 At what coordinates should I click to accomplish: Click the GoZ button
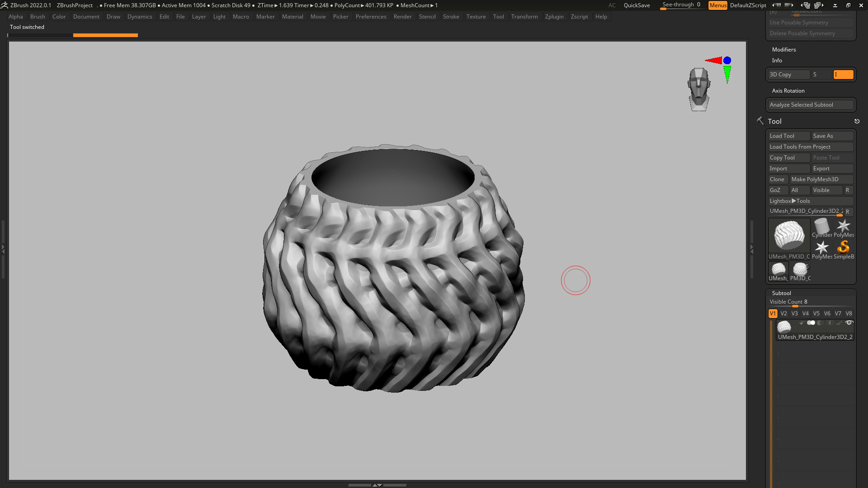click(778, 190)
